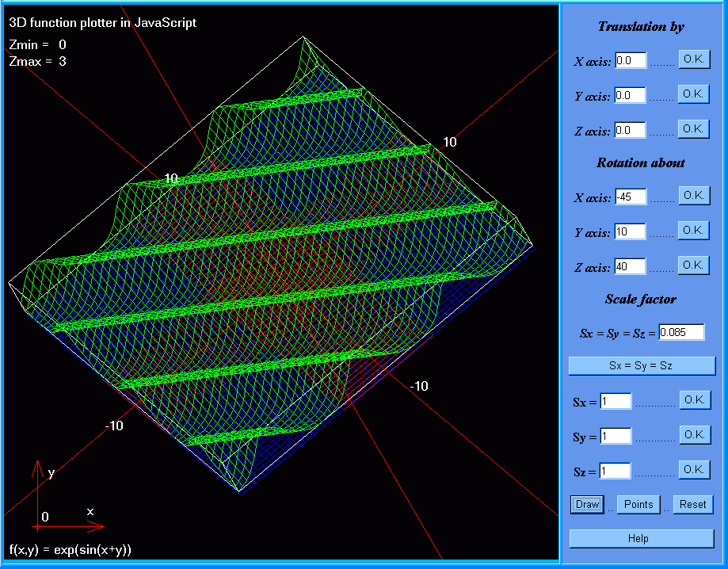Click O.K. for X axis translation
This screenshot has width=728, height=569.
(x=695, y=59)
